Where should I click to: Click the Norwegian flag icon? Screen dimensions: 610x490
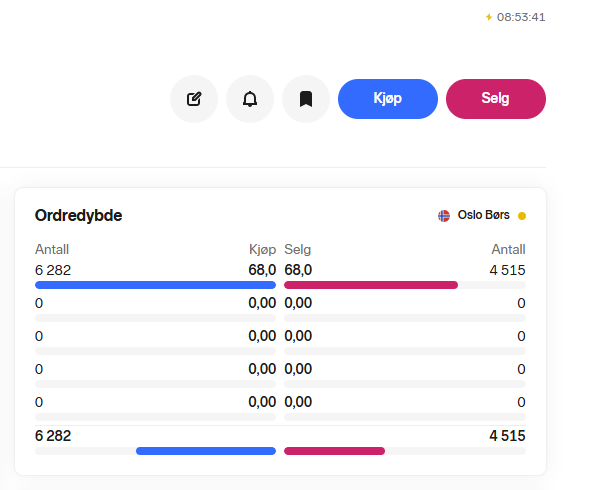point(444,215)
